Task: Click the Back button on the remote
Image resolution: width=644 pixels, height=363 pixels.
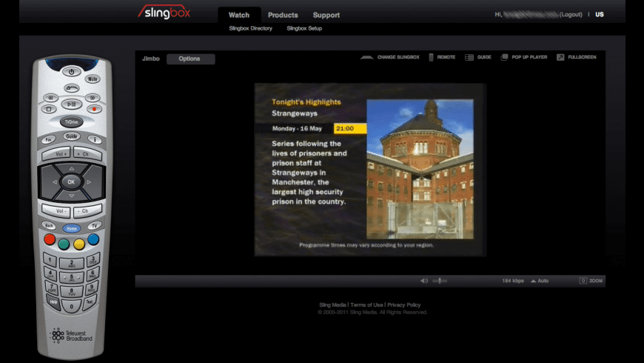Action: [49, 226]
